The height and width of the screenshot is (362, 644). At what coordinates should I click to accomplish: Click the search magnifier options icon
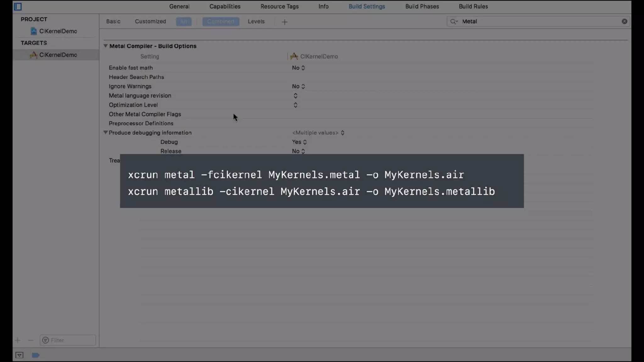click(454, 21)
